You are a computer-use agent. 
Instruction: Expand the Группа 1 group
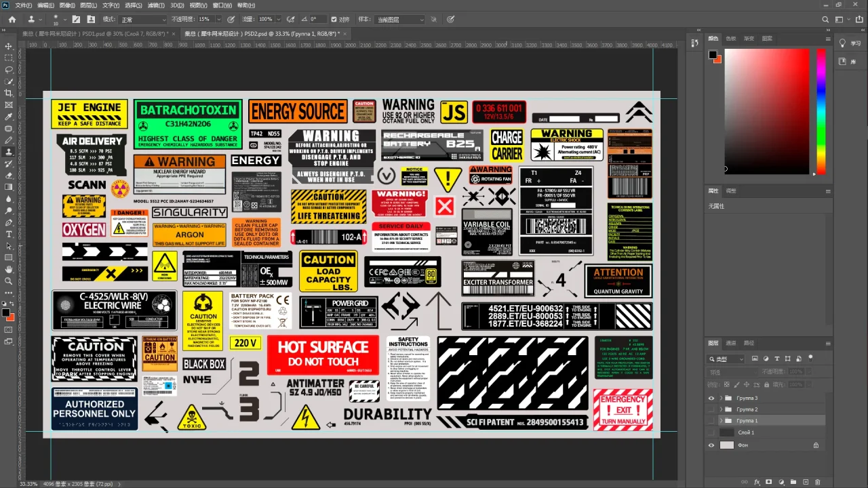[722, 421]
